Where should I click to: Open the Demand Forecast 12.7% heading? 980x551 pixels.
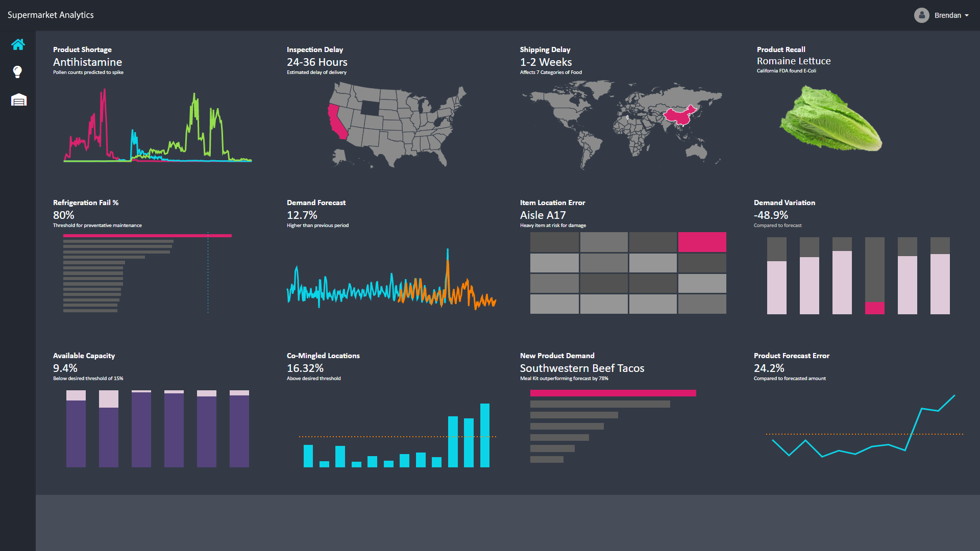(x=302, y=215)
